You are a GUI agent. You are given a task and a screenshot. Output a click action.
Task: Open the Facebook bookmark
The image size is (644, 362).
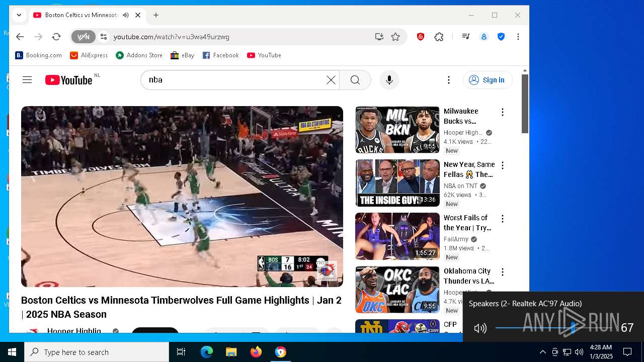pyautogui.click(x=221, y=55)
